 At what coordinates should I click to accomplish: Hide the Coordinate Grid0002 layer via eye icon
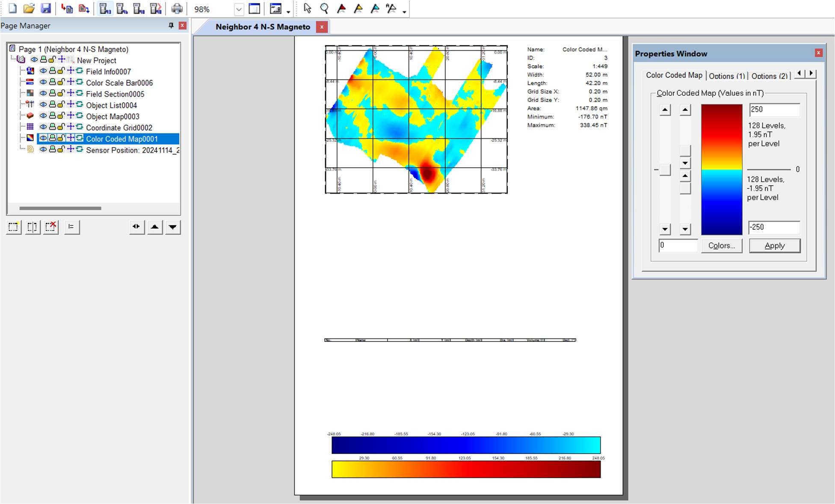(43, 127)
